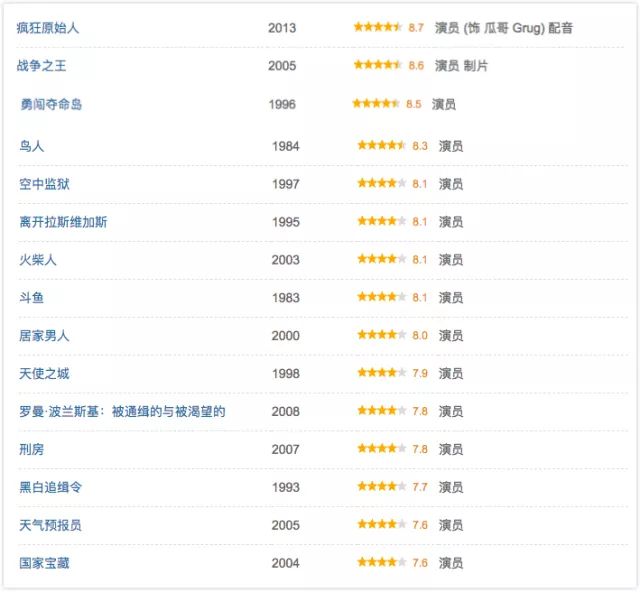Click the star rating for 国家宝藏

coord(382,564)
